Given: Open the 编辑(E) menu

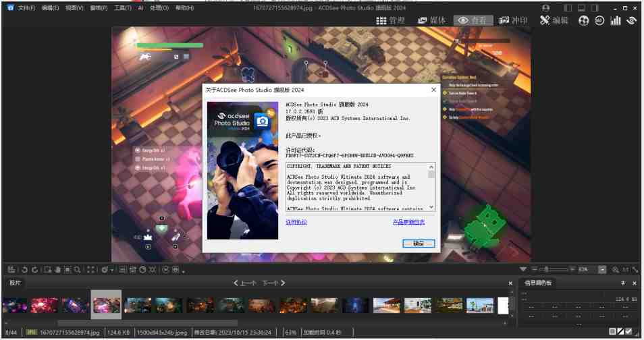Looking at the screenshot, I should (50, 8).
